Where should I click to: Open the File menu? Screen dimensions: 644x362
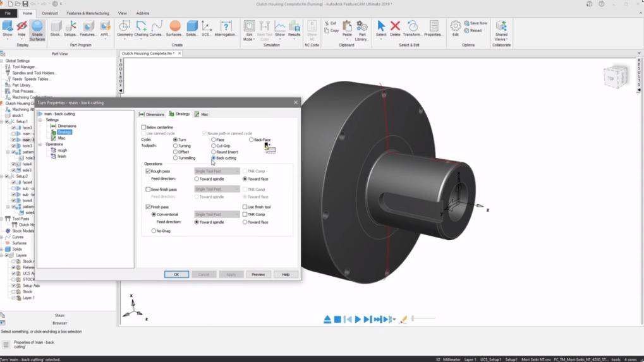pyautogui.click(x=8, y=13)
